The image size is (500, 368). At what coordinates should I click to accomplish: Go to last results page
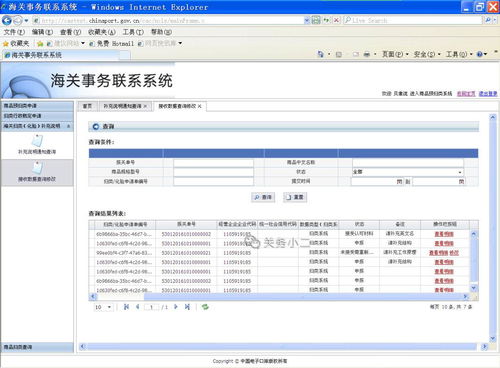pos(187,307)
